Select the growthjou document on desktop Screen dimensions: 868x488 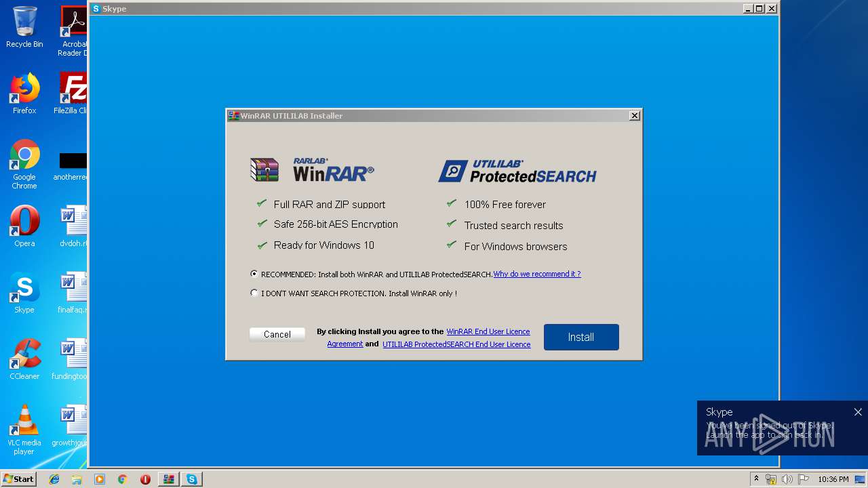point(71,426)
